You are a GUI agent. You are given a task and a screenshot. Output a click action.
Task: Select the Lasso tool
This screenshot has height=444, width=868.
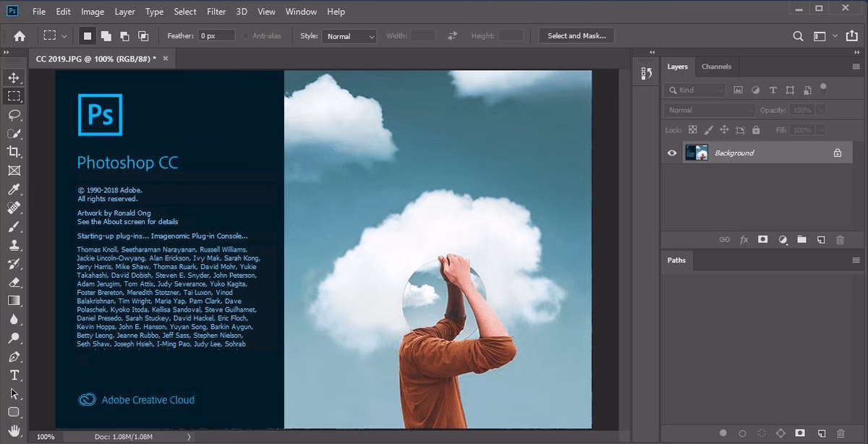coord(16,114)
